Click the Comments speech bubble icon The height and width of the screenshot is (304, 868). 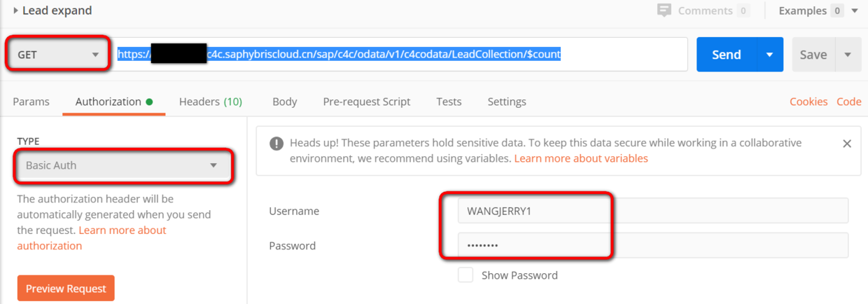tap(664, 11)
